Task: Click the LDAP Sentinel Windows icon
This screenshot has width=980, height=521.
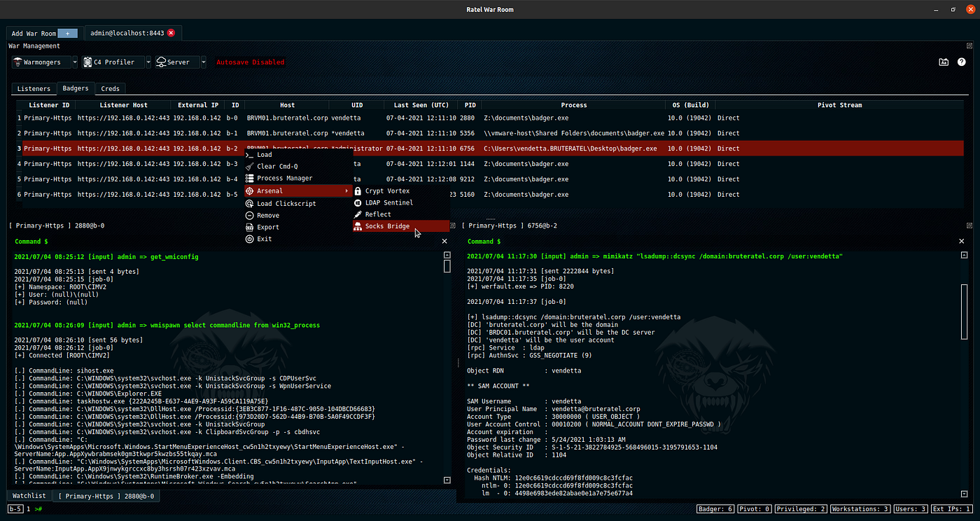Action: click(358, 203)
